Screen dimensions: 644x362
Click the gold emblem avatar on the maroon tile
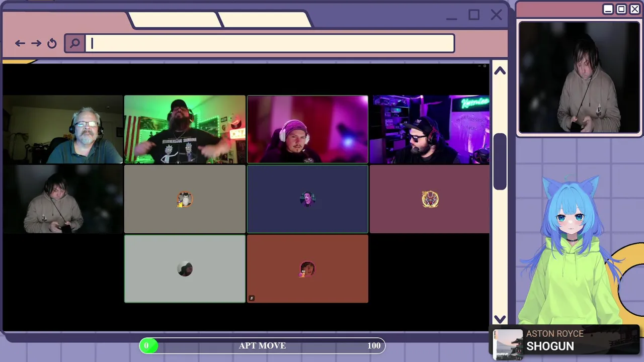click(430, 200)
